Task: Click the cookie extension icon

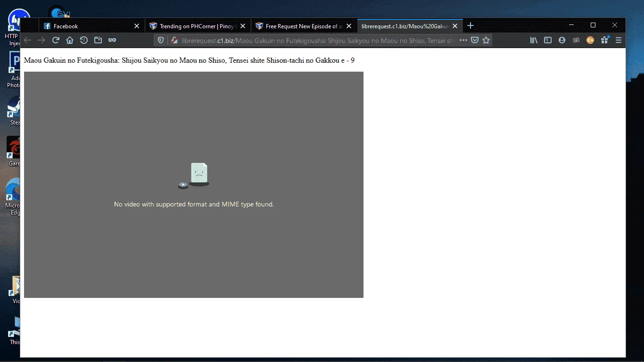Action: coord(590,41)
